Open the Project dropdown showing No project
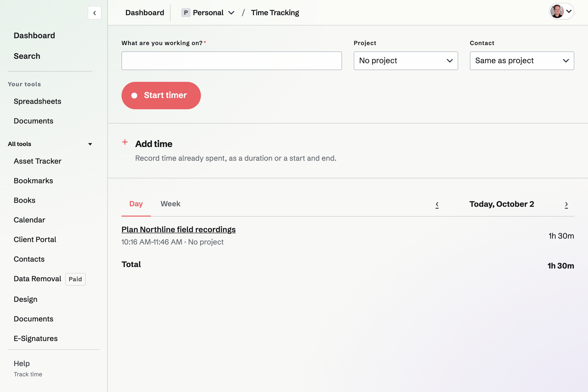This screenshot has height=392, width=588. point(406,61)
